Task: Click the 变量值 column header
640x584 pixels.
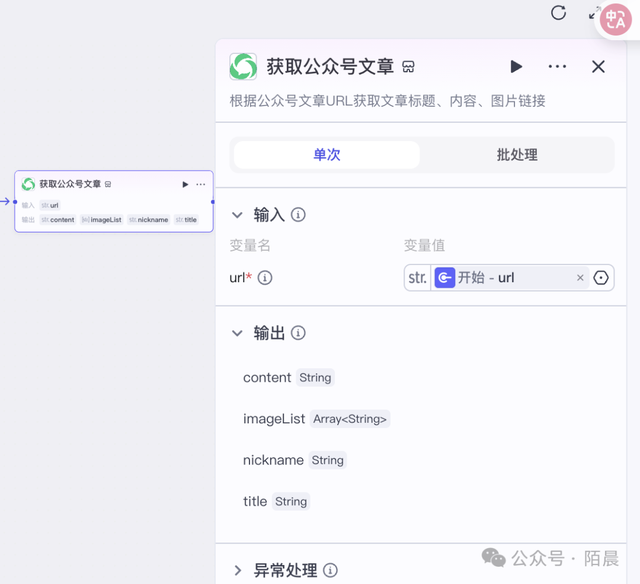Action: coord(424,246)
